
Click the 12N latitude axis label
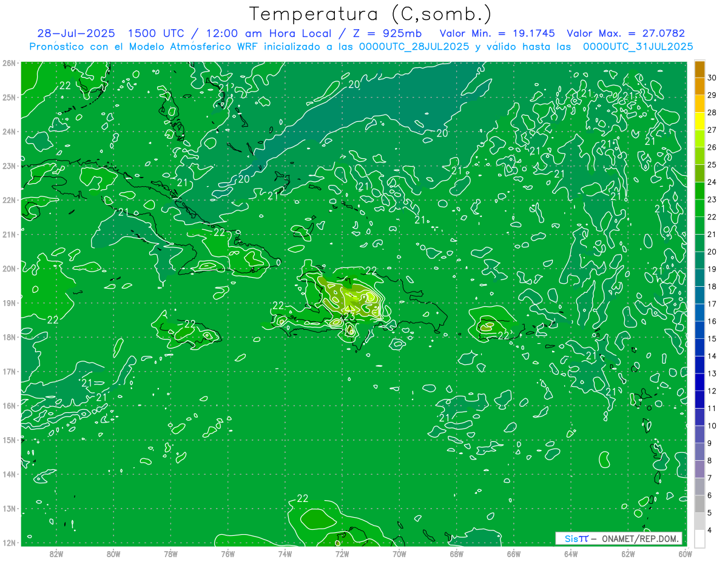coord(9,543)
